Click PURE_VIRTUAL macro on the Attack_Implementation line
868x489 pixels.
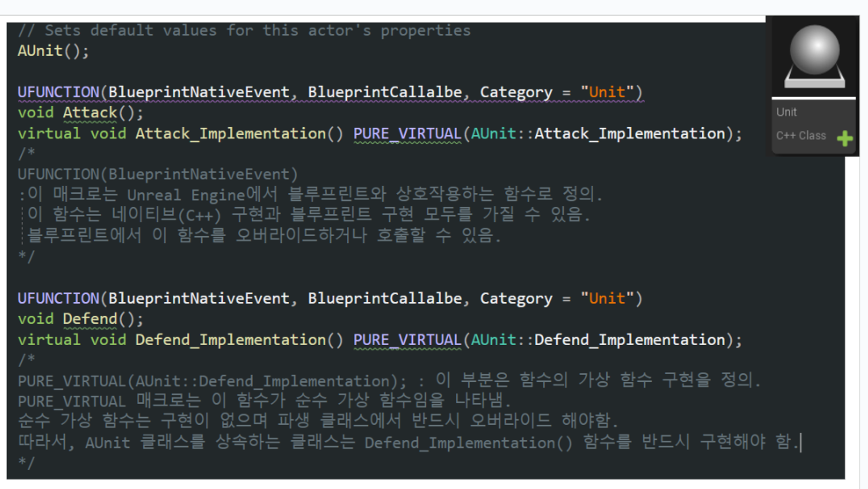407,134
